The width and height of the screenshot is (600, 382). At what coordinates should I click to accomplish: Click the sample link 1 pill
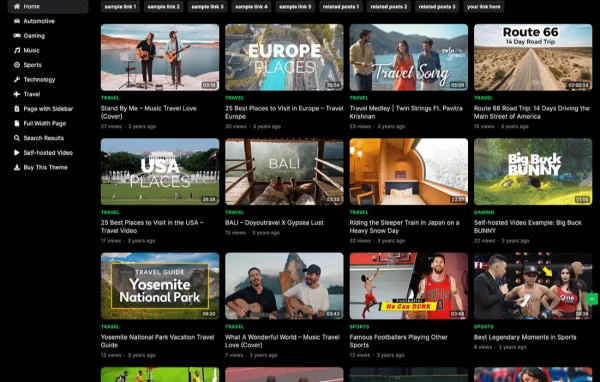(x=120, y=7)
